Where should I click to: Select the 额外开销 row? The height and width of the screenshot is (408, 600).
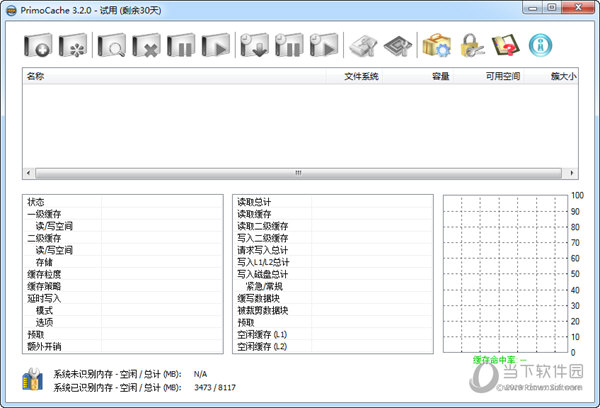123,346
